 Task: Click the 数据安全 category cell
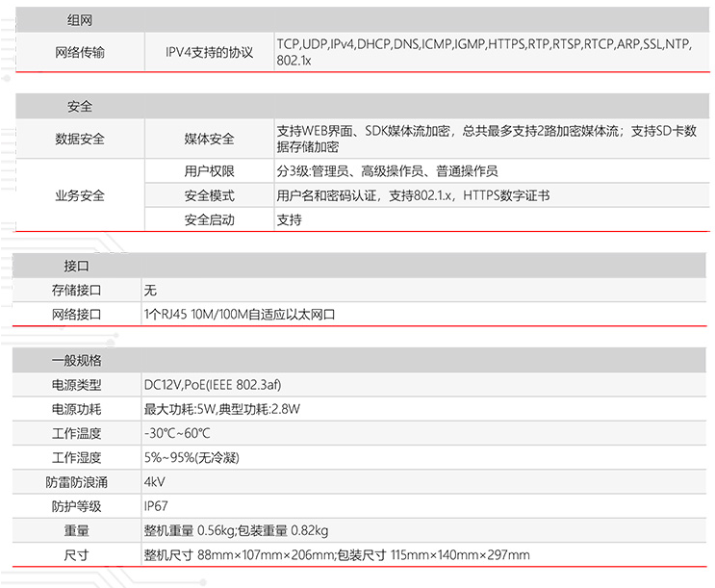81,139
